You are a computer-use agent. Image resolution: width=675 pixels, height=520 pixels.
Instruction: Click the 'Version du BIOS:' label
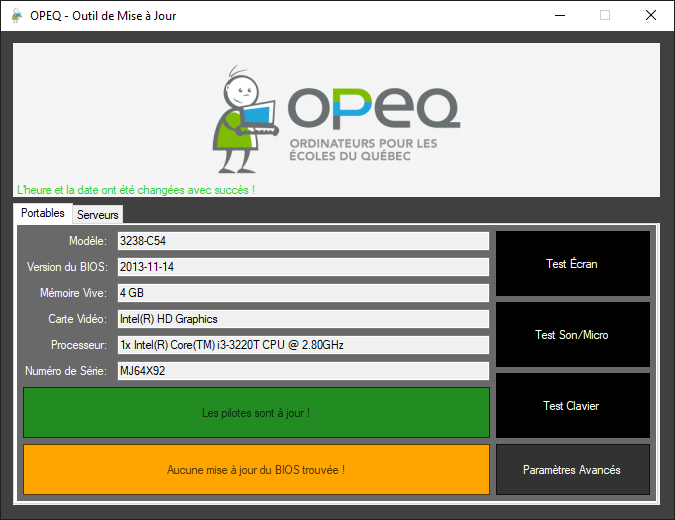point(67,267)
